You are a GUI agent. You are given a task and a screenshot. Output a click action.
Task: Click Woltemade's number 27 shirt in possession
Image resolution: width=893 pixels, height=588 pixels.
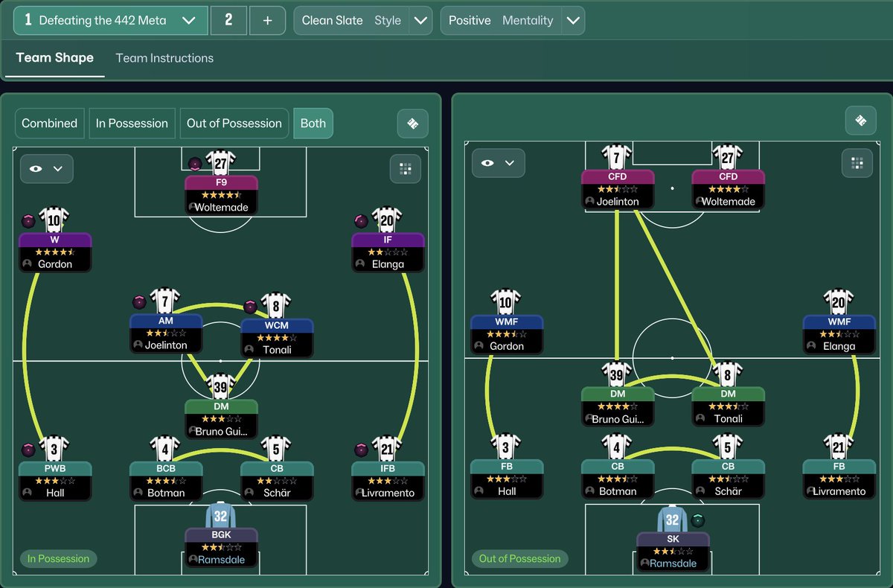(221, 162)
